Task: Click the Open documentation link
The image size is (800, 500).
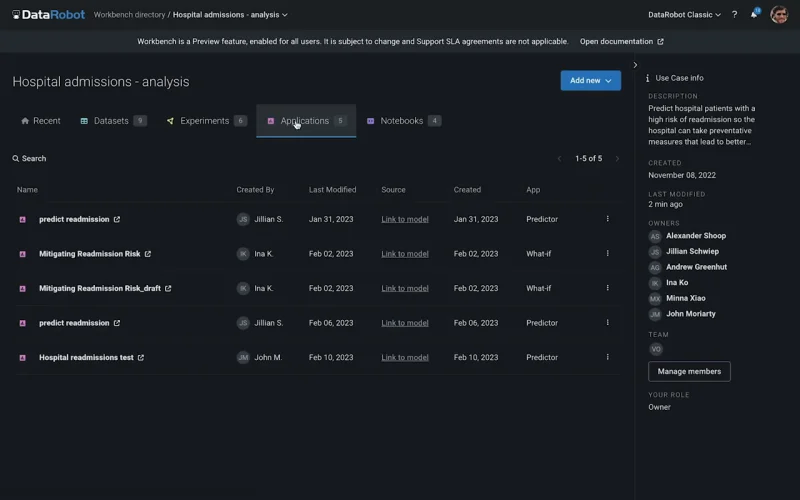Action: coord(621,42)
